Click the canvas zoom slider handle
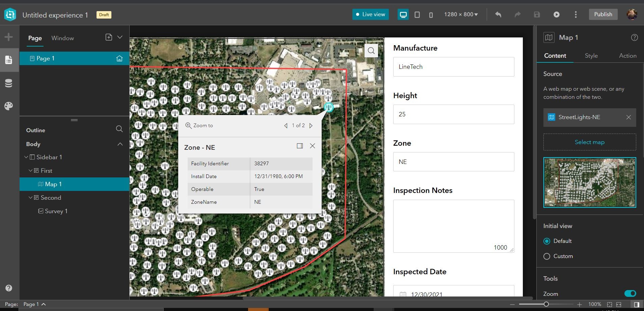Screen dimensions: 644x311 546,304
